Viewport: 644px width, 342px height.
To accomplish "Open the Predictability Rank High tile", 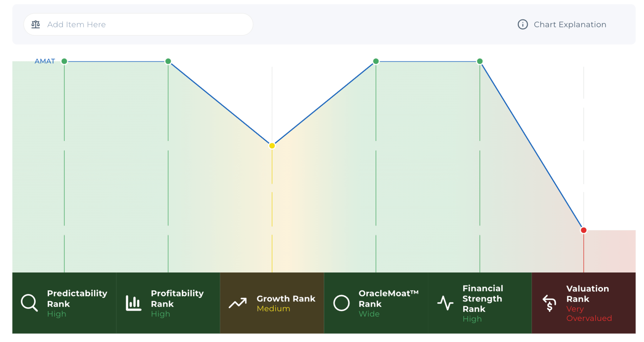I will pyautogui.click(x=64, y=303).
